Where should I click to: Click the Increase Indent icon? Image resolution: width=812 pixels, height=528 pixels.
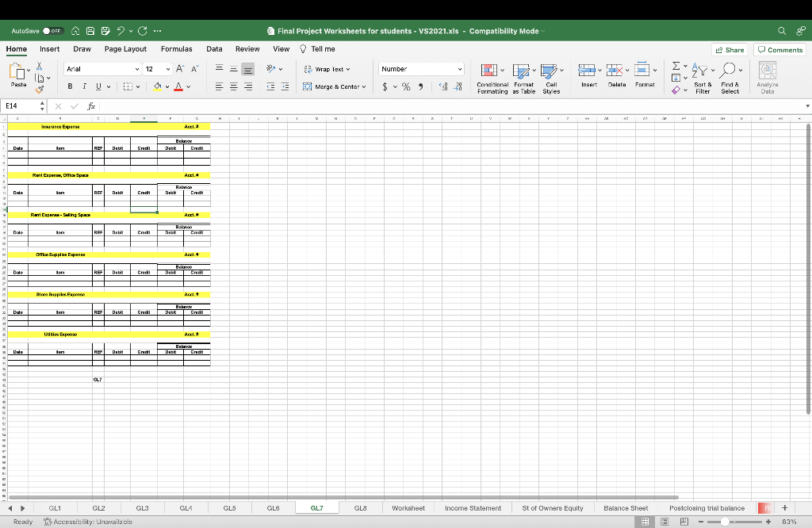point(285,86)
